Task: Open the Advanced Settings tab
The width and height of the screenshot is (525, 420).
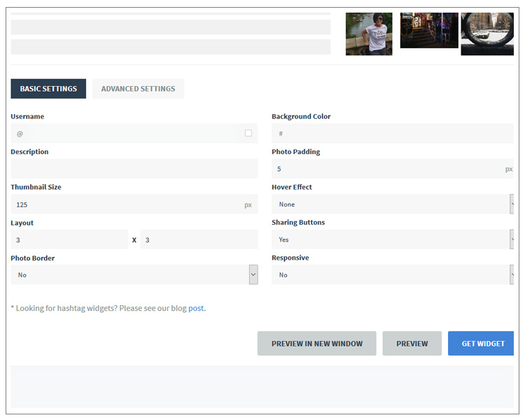Action: click(138, 89)
